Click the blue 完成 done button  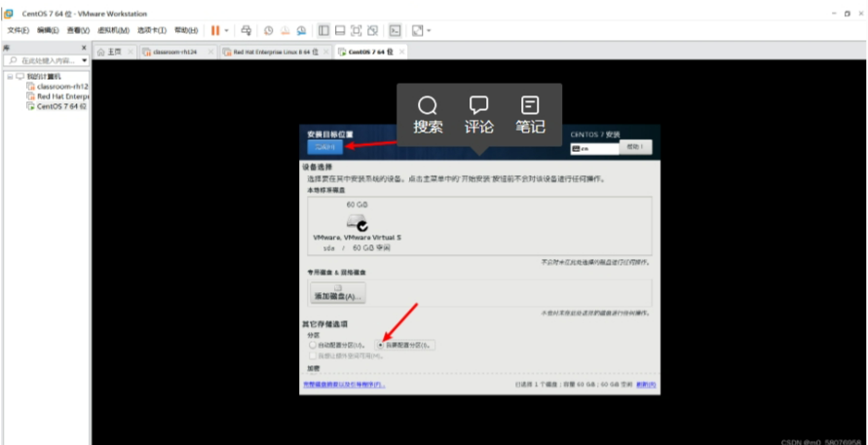click(x=325, y=147)
